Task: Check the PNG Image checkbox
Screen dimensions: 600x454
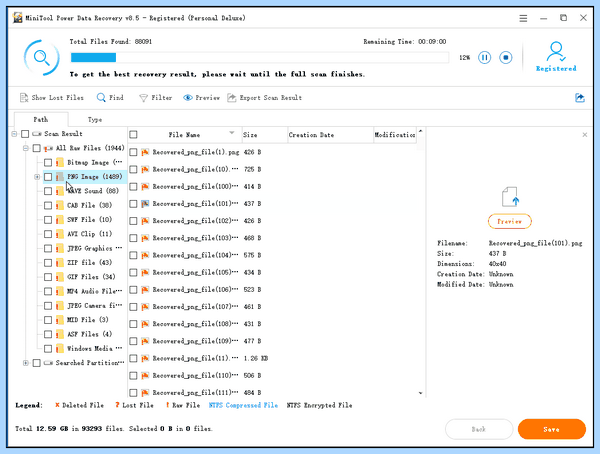Action: click(48, 177)
